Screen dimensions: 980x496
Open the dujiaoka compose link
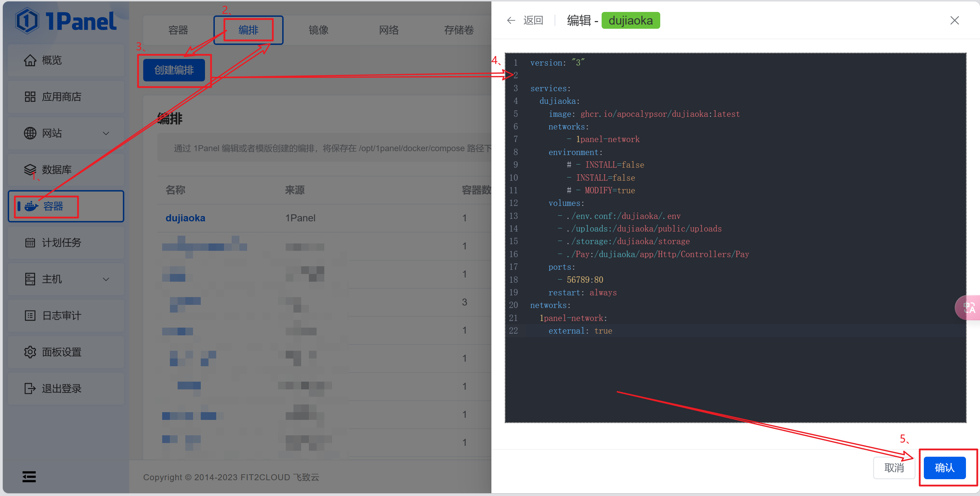tap(185, 218)
